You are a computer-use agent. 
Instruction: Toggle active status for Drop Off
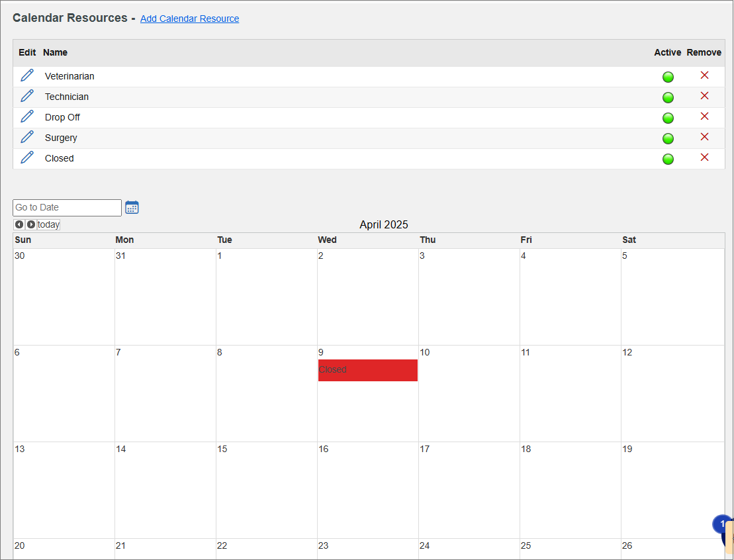pyautogui.click(x=668, y=118)
